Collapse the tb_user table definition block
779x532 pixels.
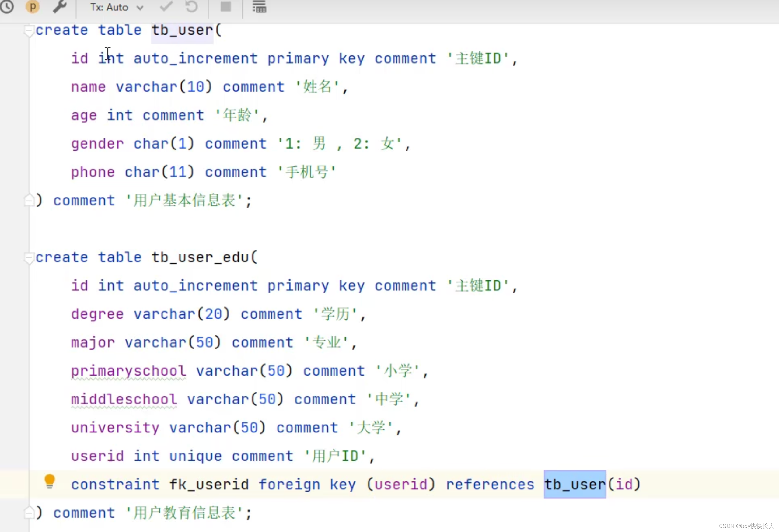(28, 30)
